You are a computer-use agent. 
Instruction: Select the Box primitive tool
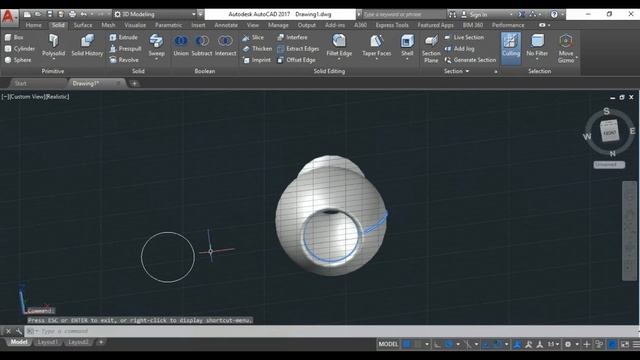(14, 37)
